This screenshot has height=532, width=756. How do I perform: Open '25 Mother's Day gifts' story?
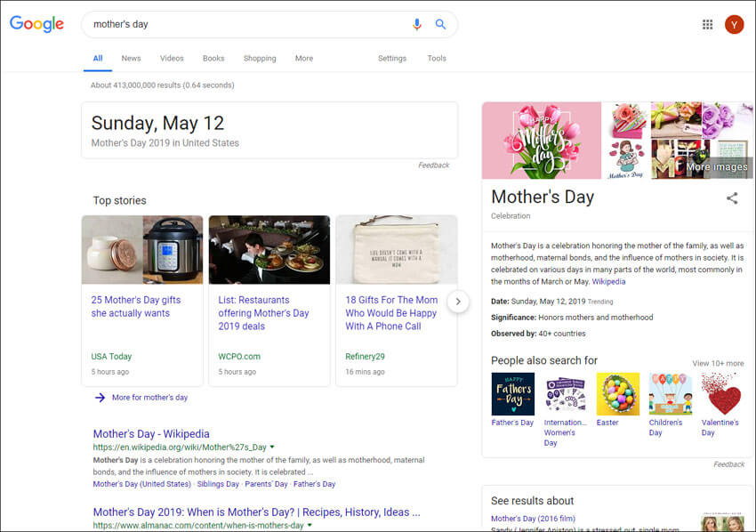136,306
